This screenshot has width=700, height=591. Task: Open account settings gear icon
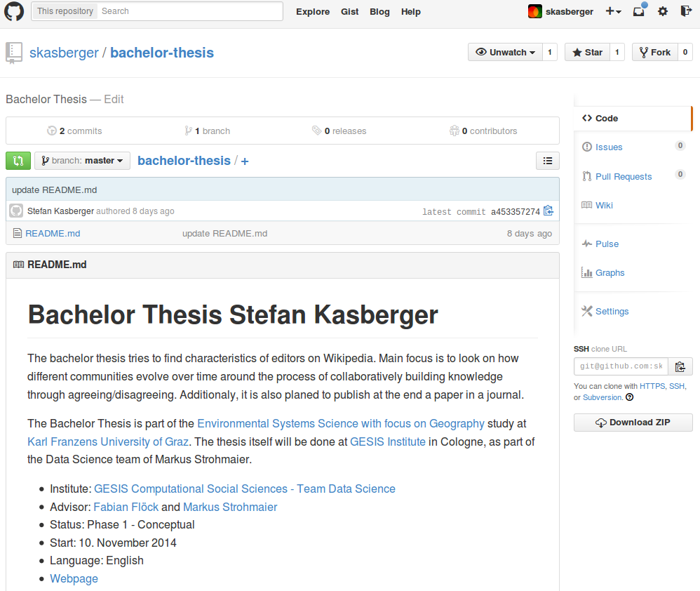click(663, 11)
